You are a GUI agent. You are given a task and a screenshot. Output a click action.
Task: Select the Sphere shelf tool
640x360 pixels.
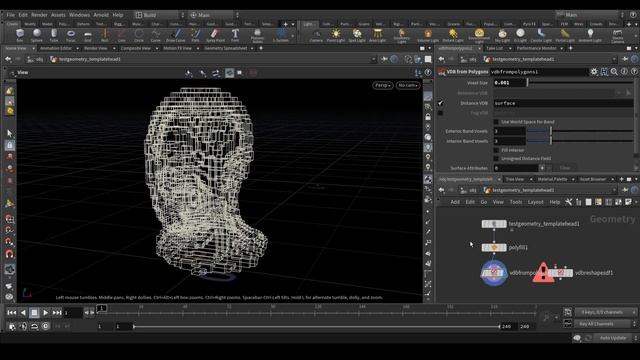tap(37, 35)
